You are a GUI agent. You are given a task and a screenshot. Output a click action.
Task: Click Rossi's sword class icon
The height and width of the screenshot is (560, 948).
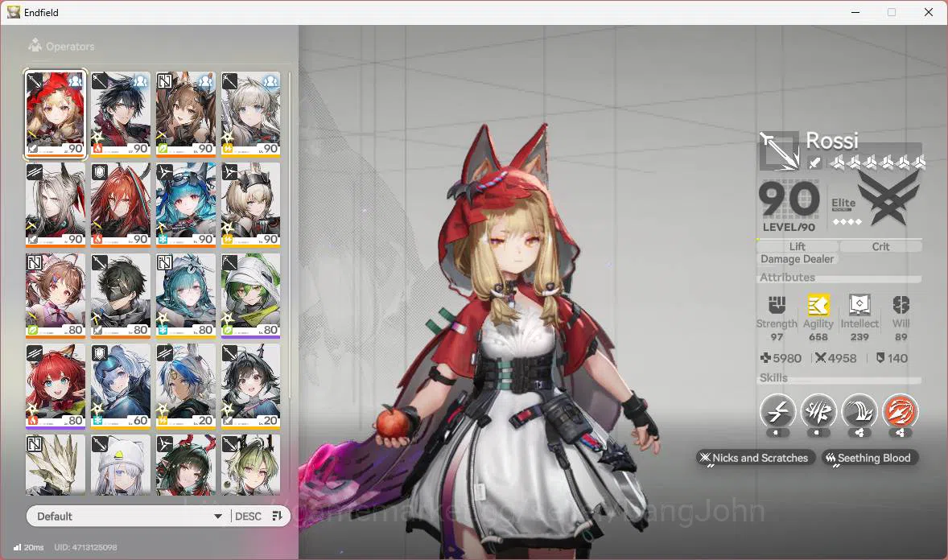click(x=779, y=150)
